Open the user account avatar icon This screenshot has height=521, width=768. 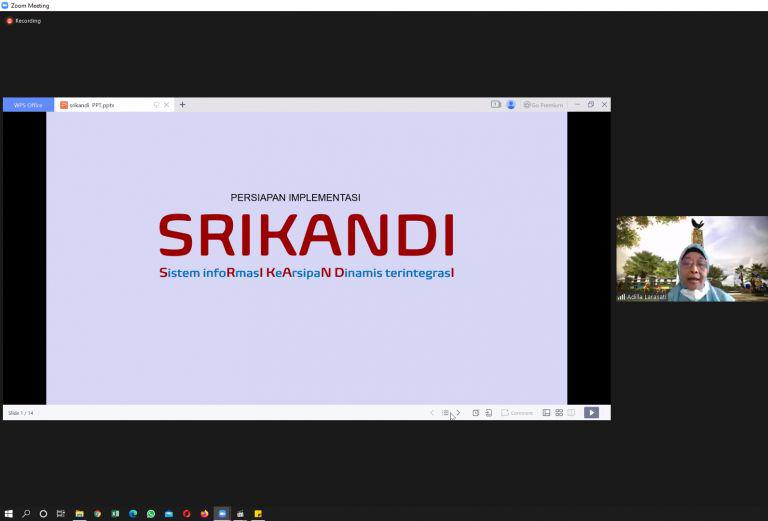(x=511, y=105)
